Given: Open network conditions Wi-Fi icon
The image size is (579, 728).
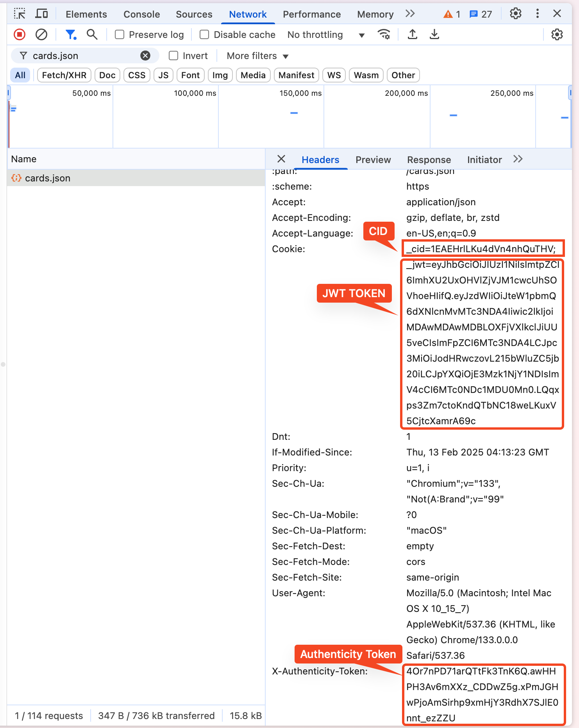Looking at the screenshot, I should 384,35.
